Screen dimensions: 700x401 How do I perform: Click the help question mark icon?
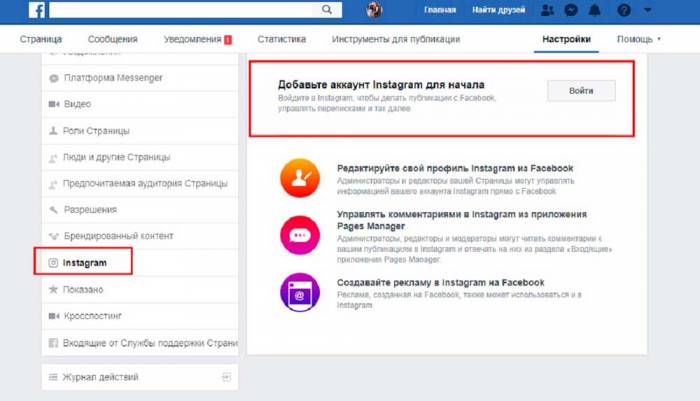(625, 10)
